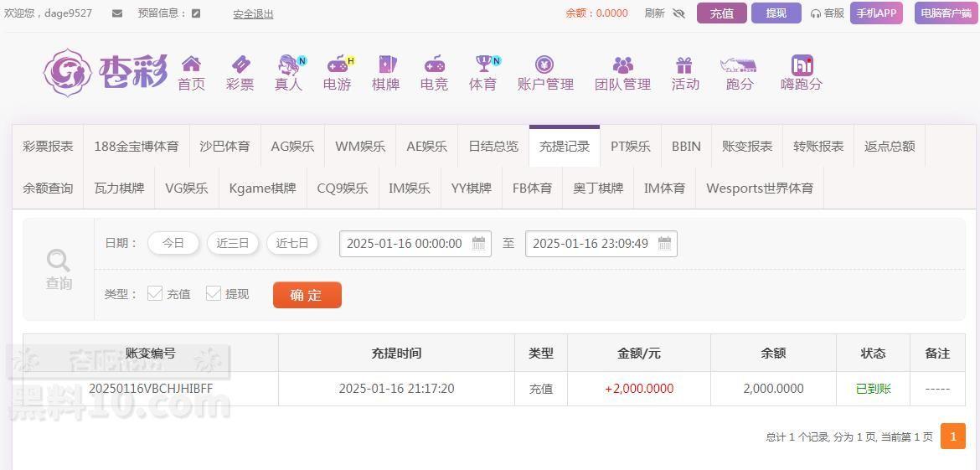Open 活动 gift box icon
980x470 pixels.
(684, 65)
